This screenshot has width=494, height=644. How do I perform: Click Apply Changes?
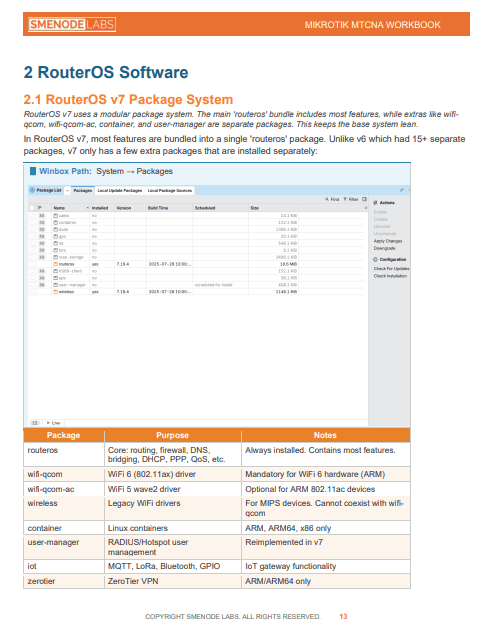click(388, 241)
